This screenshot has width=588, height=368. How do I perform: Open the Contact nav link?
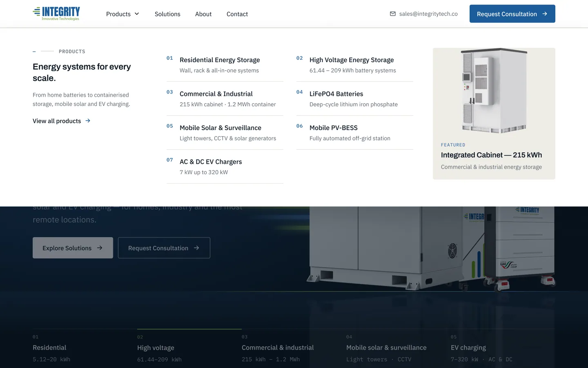tap(237, 14)
